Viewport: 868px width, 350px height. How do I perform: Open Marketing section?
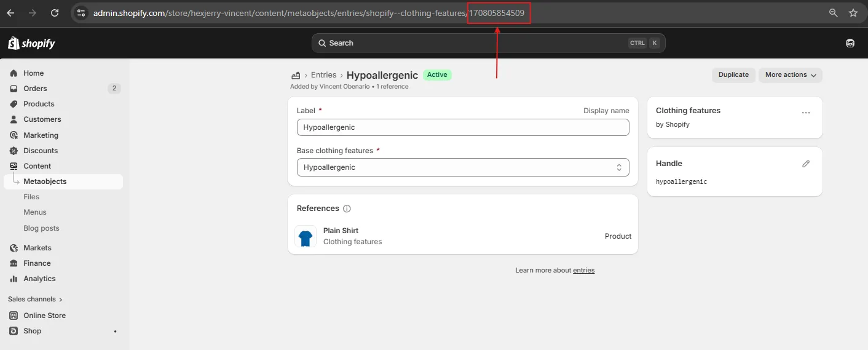point(41,135)
